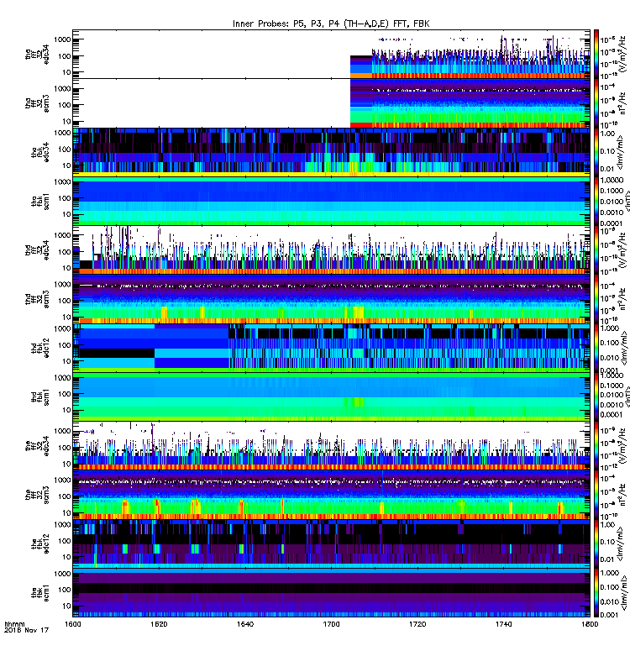This screenshot has height=672, width=630.
Task: Click the color bar beside the fbk scm1 panel
Action: [x=596, y=593]
